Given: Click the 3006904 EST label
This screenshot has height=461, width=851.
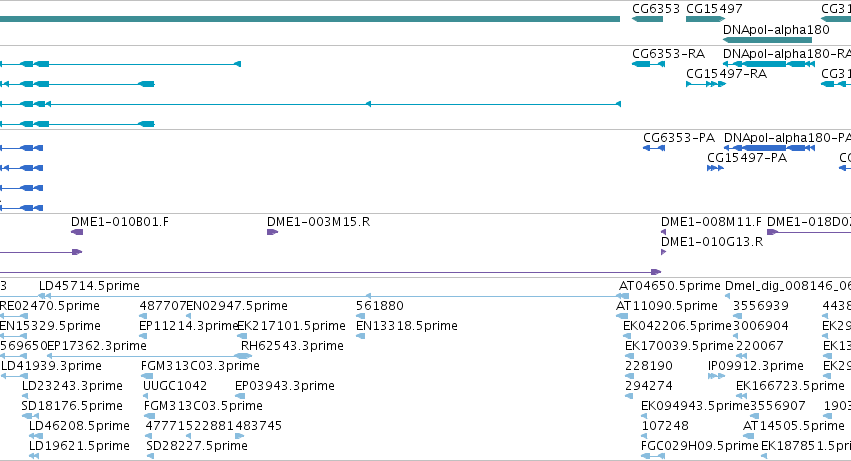Looking at the screenshot, I should 760,326.
